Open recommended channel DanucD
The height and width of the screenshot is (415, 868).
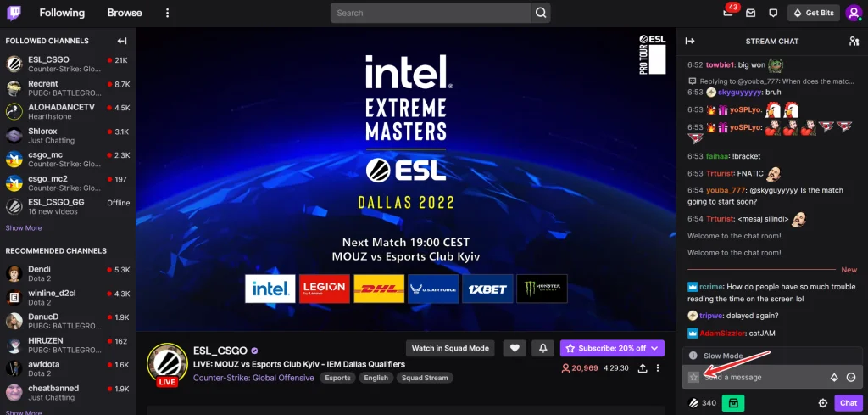(x=68, y=322)
